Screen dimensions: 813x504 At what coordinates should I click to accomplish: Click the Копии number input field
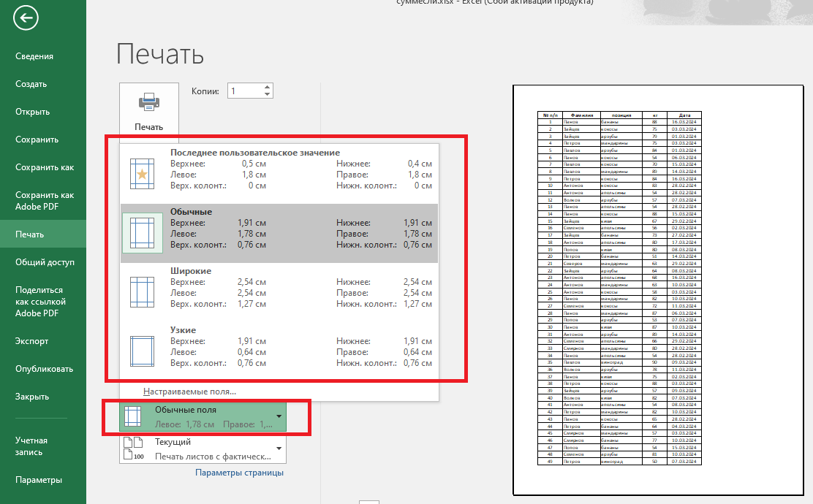tap(245, 91)
